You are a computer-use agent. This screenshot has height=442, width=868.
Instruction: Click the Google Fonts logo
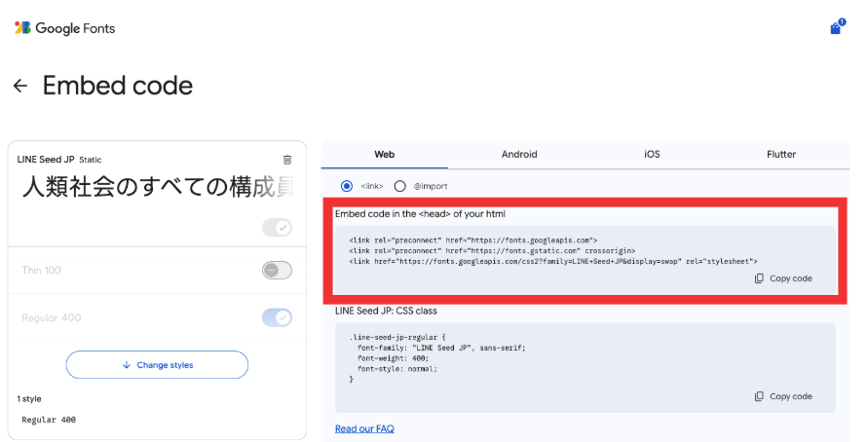[x=64, y=28]
